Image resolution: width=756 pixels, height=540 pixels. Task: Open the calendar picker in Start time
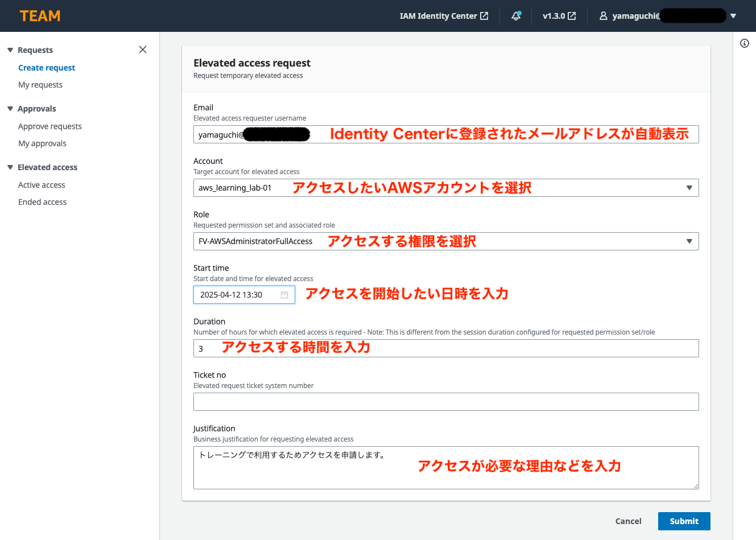(284, 295)
